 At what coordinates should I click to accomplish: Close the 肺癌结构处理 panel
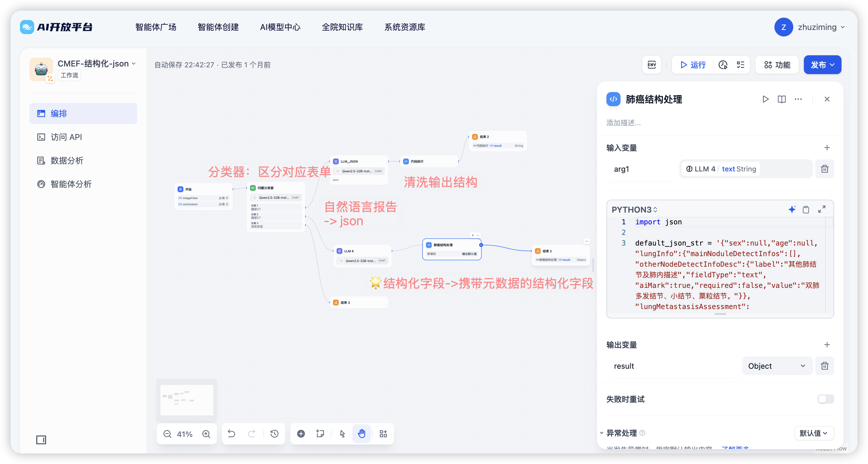[827, 99]
